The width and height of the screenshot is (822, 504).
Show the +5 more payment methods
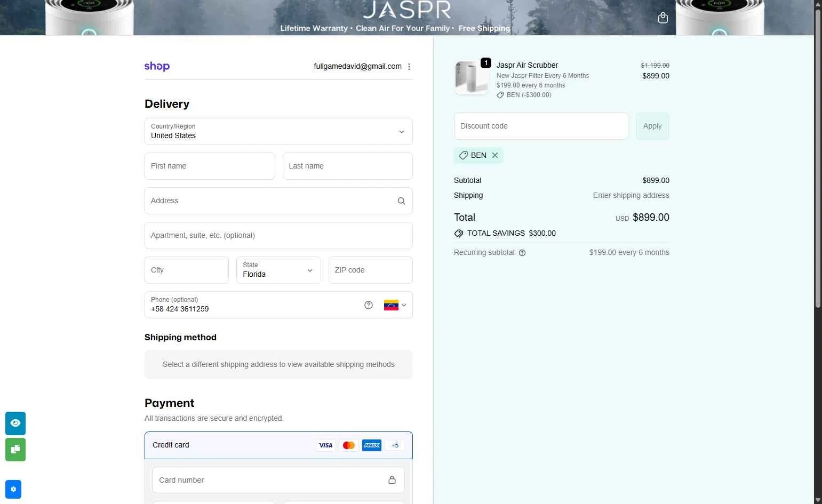tap(395, 445)
